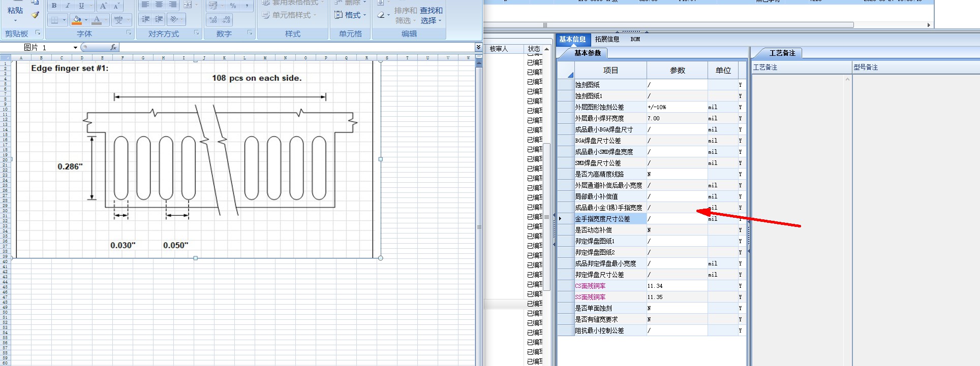Open the border style dropdown arrow
Viewport: 980px width, 366px height.
coord(64,20)
